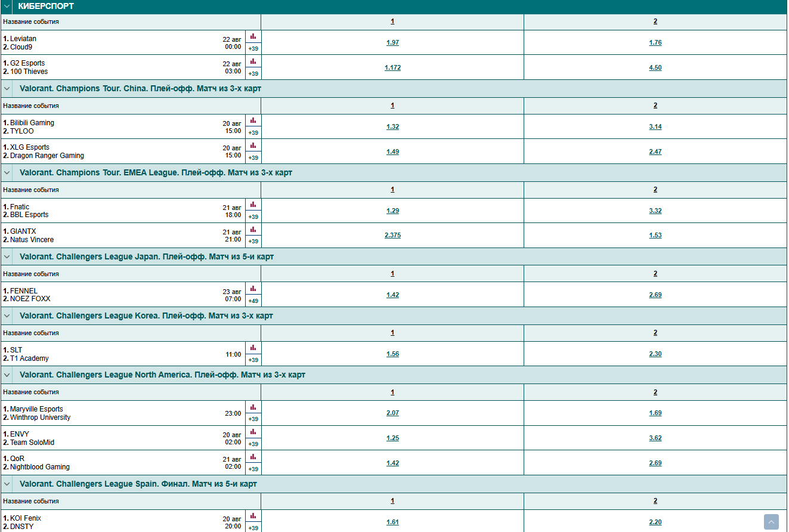Open QoR vs Nightblood Gaming event

tap(36, 463)
